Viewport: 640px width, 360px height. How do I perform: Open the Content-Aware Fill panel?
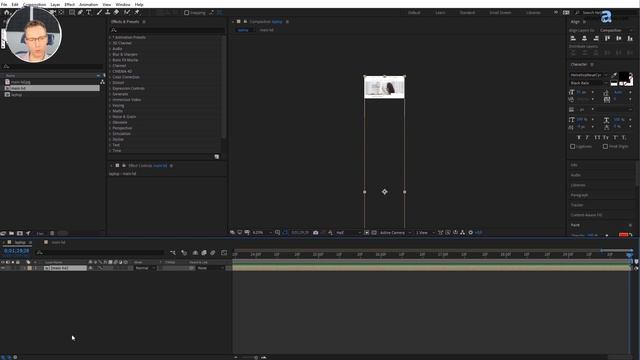586,215
